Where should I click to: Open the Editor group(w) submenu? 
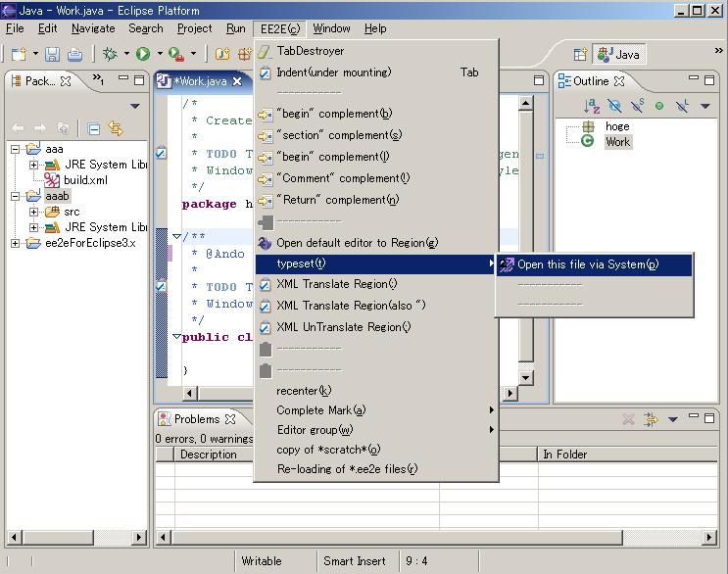coord(376,430)
